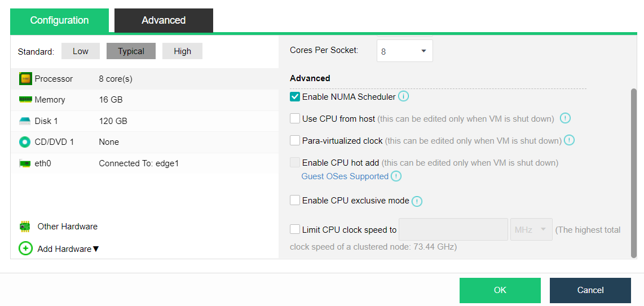Click the info icon beside Enable NUMA Scheduler
This screenshot has width=644, height=306.
pyautogui.click(x=403, y=96)
